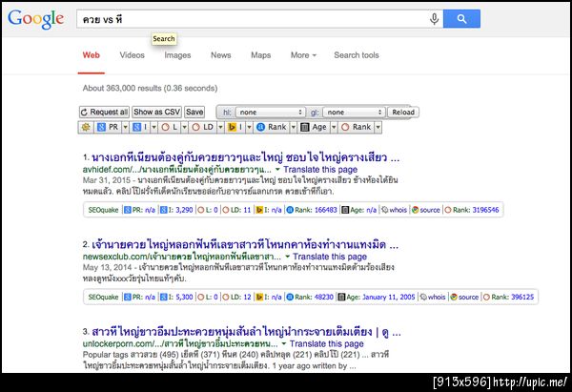Open SEOquake settings gear icon
Viewport: 572px width, 392px height.
86,127
